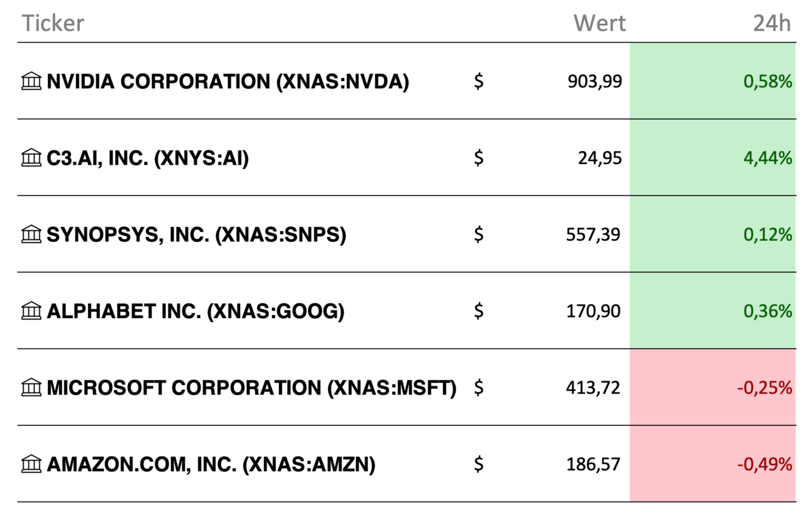Click the green 4,44% change cell

713,158
